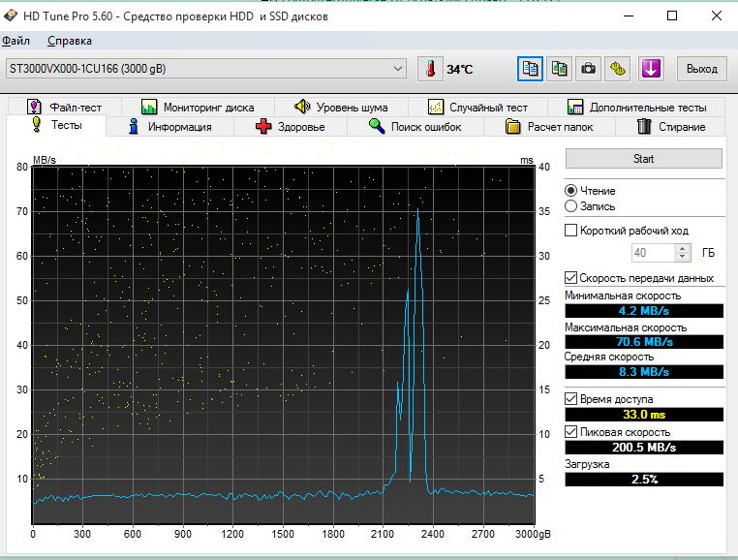Viewport: 738px width, 560px height.
Task: Click the camera save screenshot icon
Action: point(588,69)
